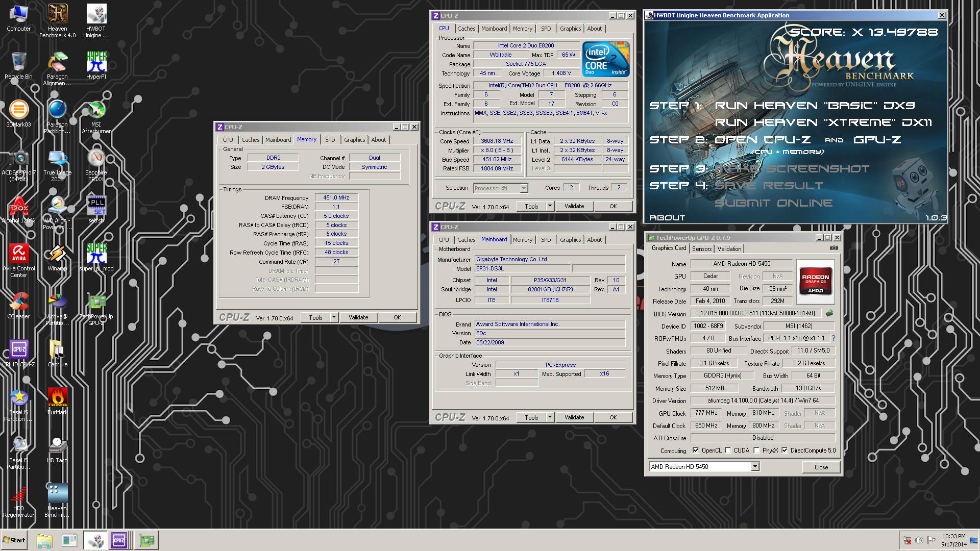The width and height of the screenshot is (980, 551).
Task: Open the 3DMark03 desktop icon
Action: [18, 114]
